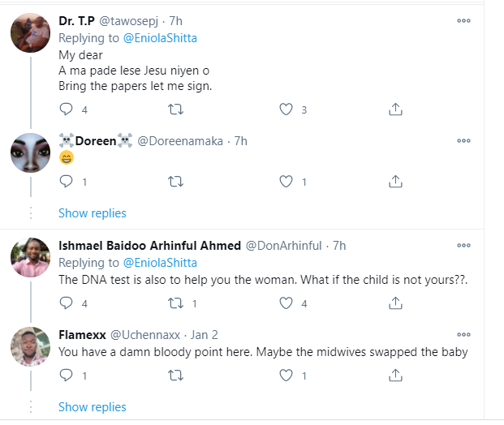Open @EniolaShitta mention in Dr. T.P's reply
This screenshot has height=425, width=504.
(159, 37)
